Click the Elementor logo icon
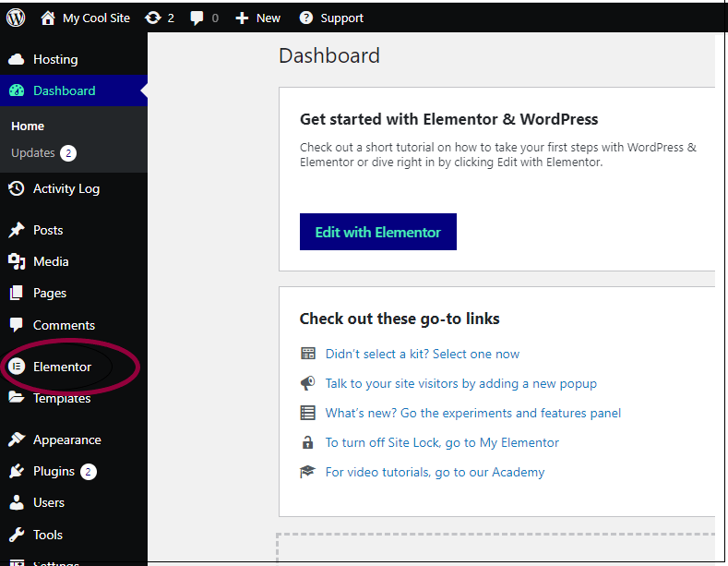 click(17, 367)
